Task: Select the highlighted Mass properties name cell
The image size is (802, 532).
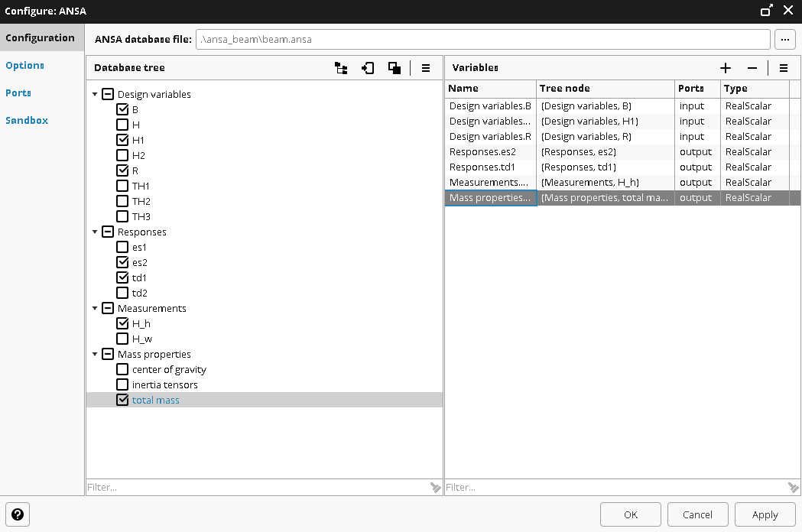Action: [491, 198]
